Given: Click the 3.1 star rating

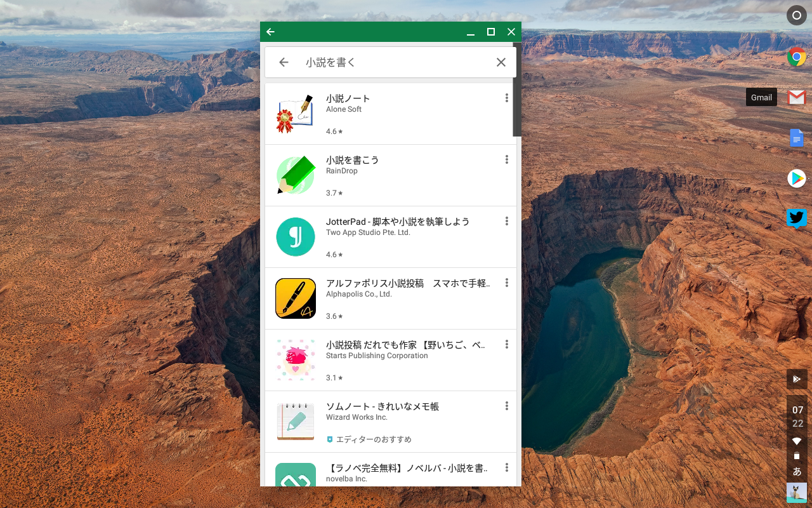Looking at the screenshot, I should pyautogui.click(x=334, y=378).
